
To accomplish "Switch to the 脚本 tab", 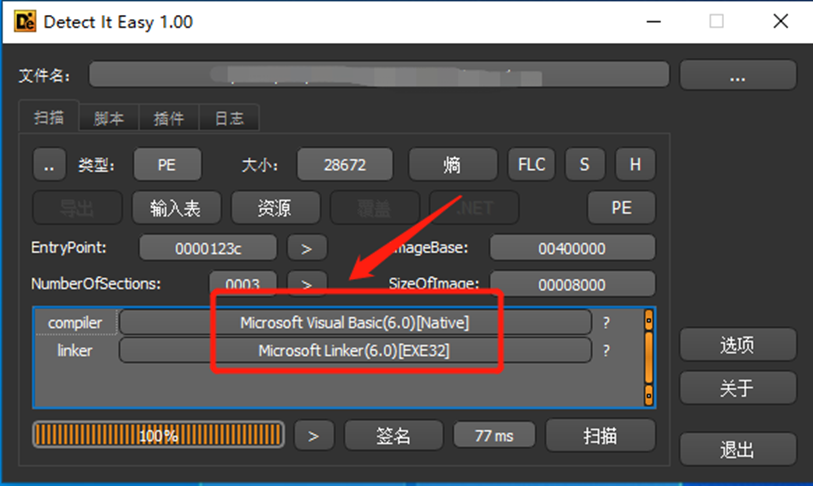I will point(109,118).
